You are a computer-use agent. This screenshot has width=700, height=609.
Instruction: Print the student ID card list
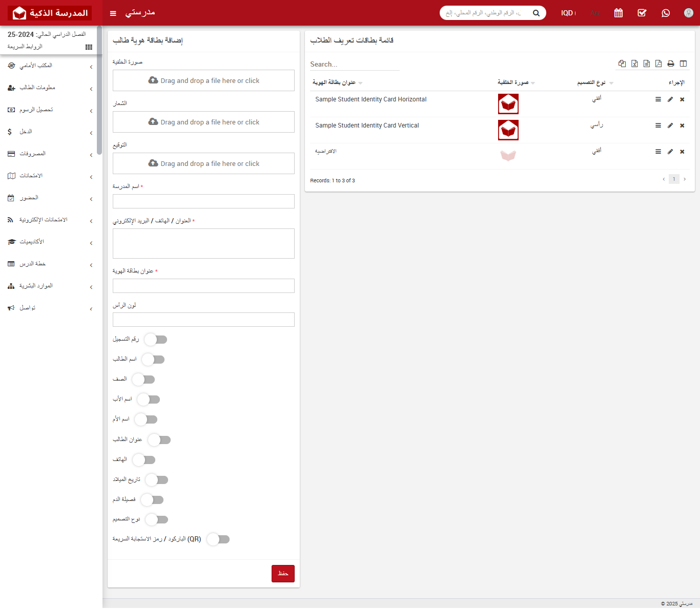(x=671, y=64)
